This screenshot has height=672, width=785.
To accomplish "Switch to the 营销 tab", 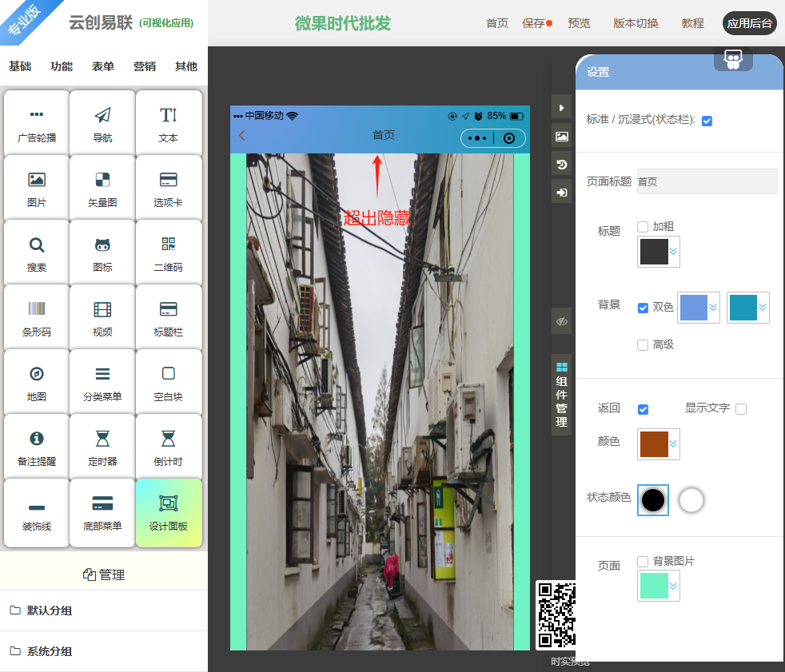I will 145,66.
